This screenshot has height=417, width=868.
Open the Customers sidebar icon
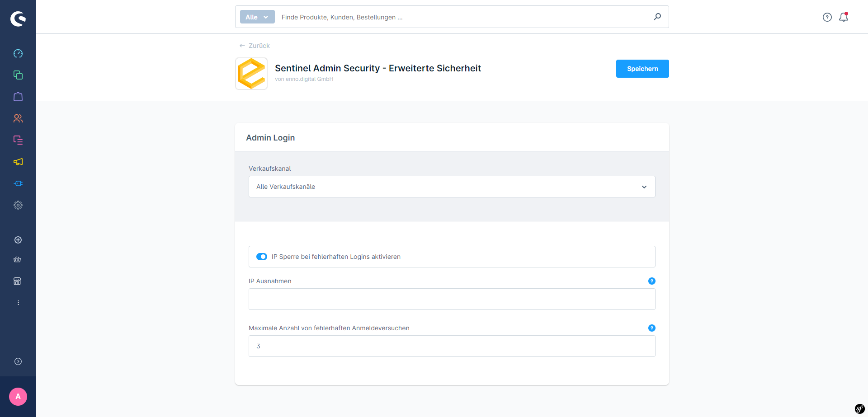point(18,118)
